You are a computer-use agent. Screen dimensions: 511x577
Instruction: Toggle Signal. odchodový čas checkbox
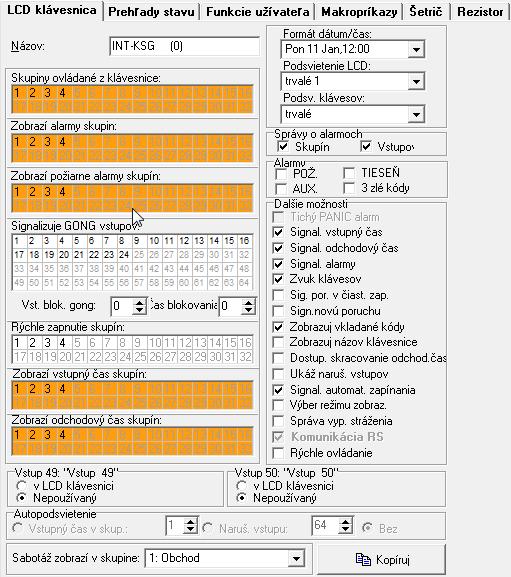click(x=278, y=248)
